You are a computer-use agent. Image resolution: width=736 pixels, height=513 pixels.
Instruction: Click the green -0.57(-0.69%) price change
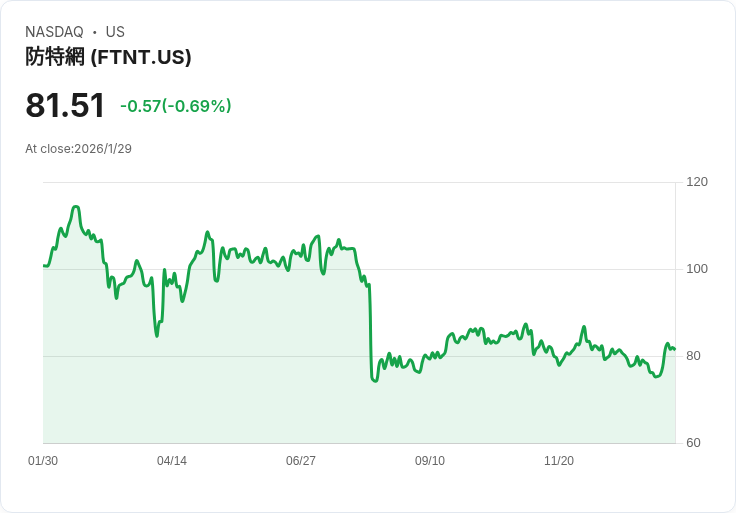pyautogui.click(x=176, y=106)
